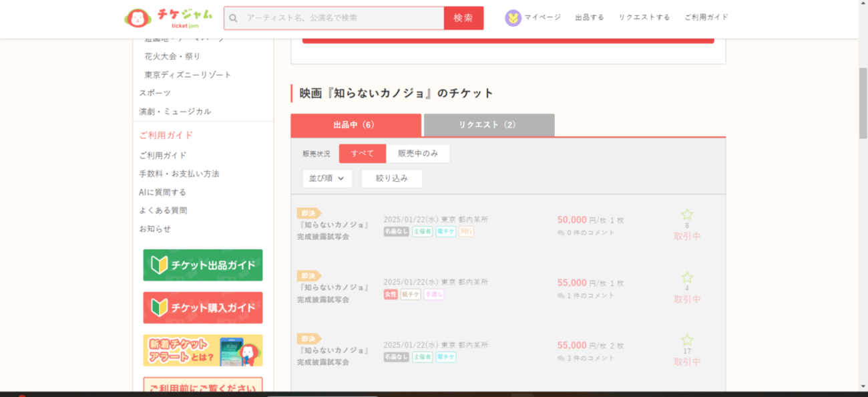Open 手数料・お支払い方法 link
The height and width of the screenshot is (397, 868).
179,174
